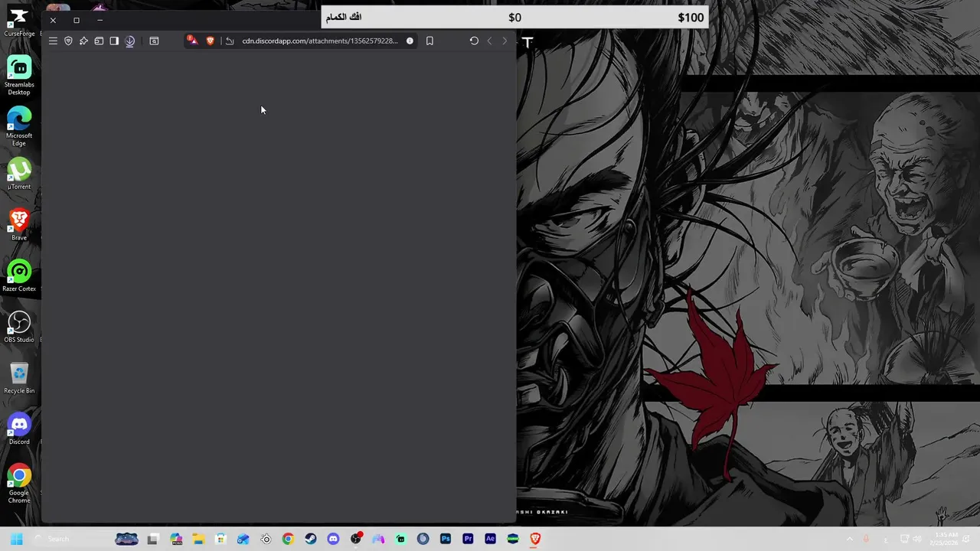Click the white T icon beside the browser
This screenshot has height=551, width=980.
(x=528, y=42)
